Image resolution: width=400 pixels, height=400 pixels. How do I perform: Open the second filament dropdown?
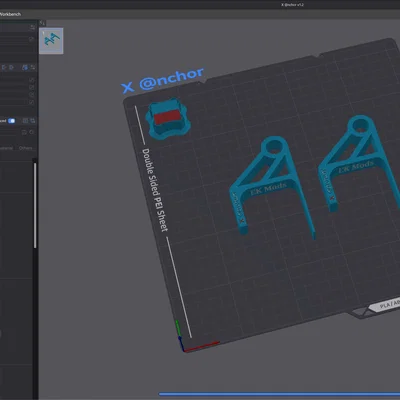[14, 88]
